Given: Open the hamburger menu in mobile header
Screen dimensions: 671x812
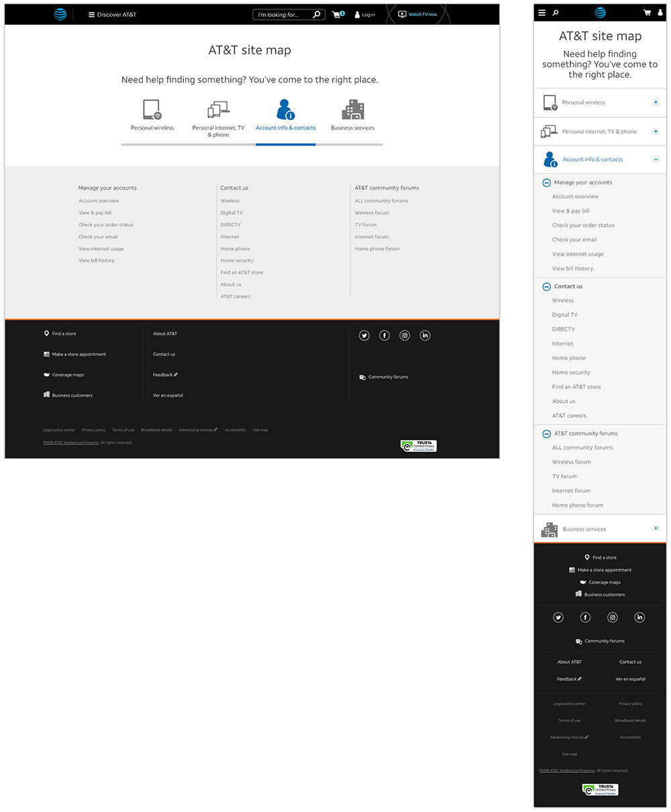Looking at the screenshot, I should coord(542,13).
